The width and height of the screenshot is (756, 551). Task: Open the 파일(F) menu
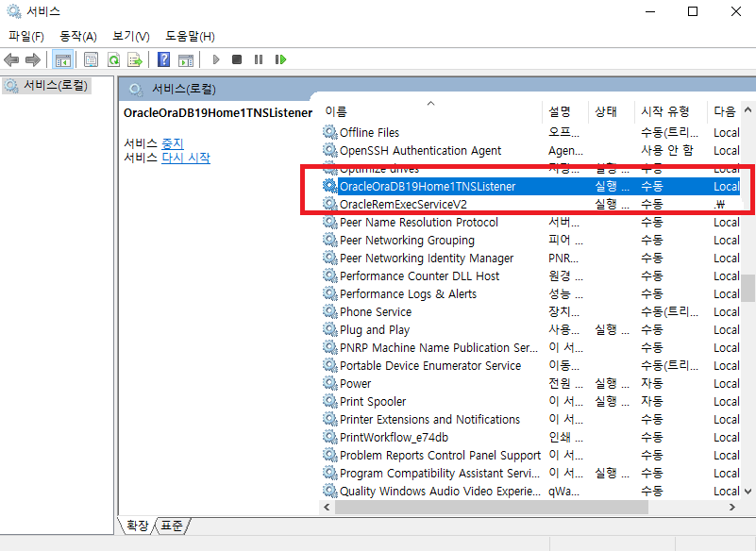[x=26, y=36]
